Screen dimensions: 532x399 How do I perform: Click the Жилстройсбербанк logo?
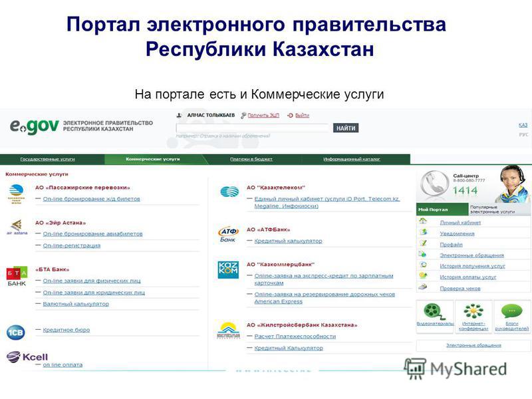coord(228,331)
